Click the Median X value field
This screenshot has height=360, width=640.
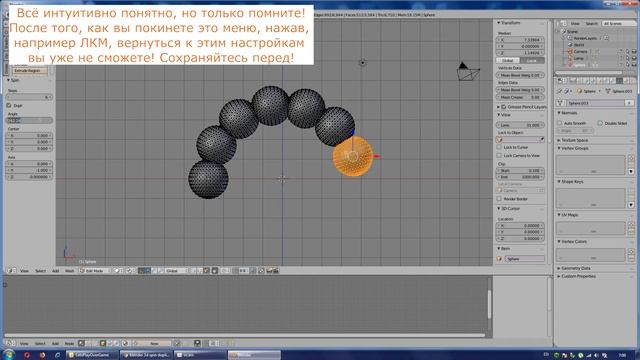[520, 40]
